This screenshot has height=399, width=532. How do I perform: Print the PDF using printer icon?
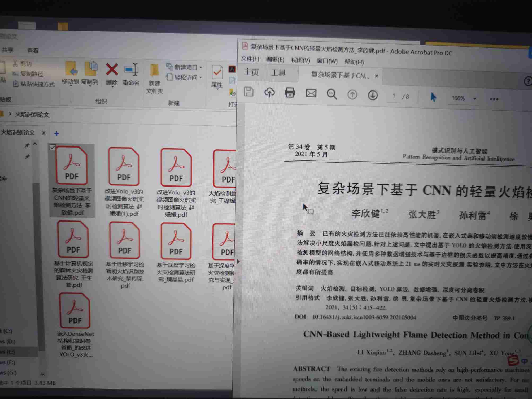pyautogui.click(x=290, y=93)
